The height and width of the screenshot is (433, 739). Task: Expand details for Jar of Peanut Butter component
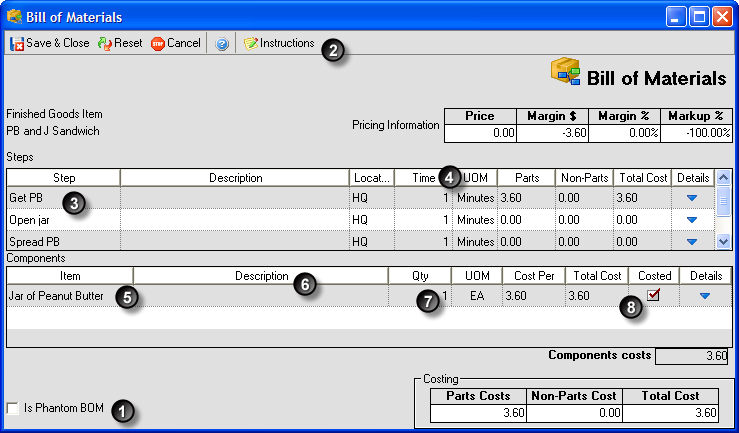click(705, 296)
